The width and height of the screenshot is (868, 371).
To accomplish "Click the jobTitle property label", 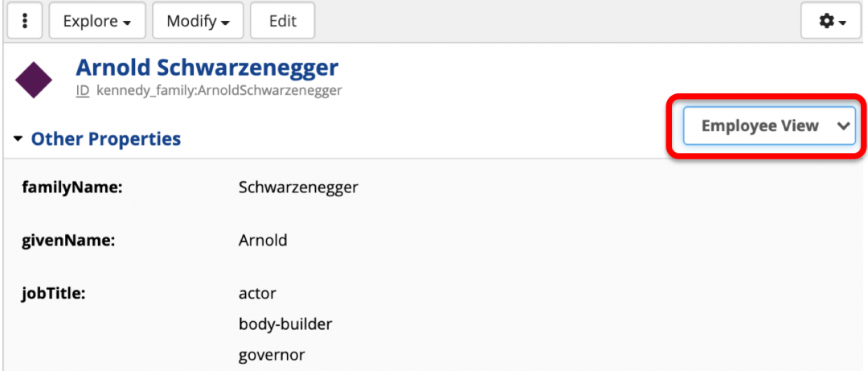I will point(54,293).
